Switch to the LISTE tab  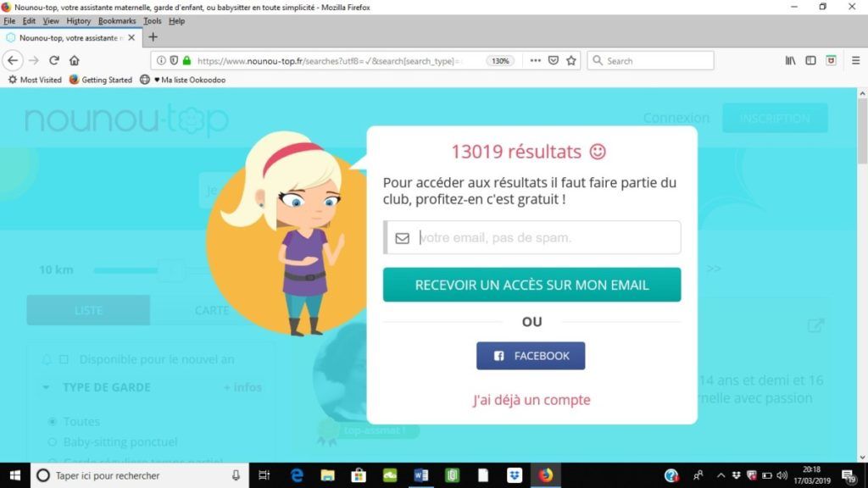88,310
